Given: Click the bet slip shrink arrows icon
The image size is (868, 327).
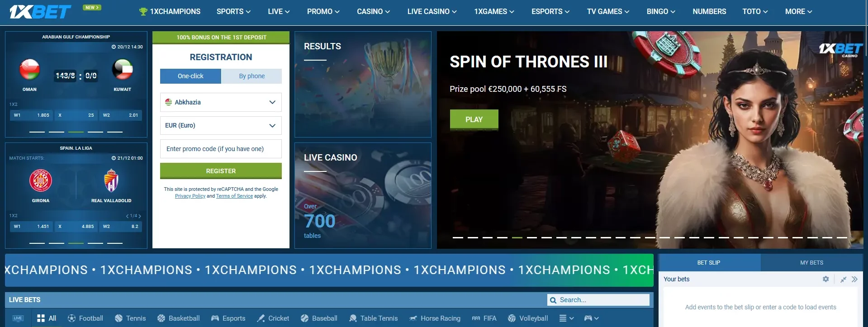Looking at the screenshot, I should point(843,280).
